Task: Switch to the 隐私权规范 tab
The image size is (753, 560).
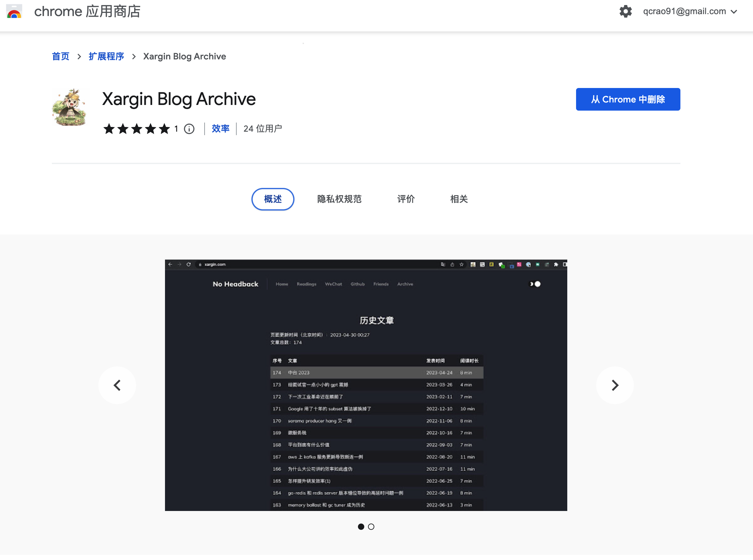Action: point(339,199)
